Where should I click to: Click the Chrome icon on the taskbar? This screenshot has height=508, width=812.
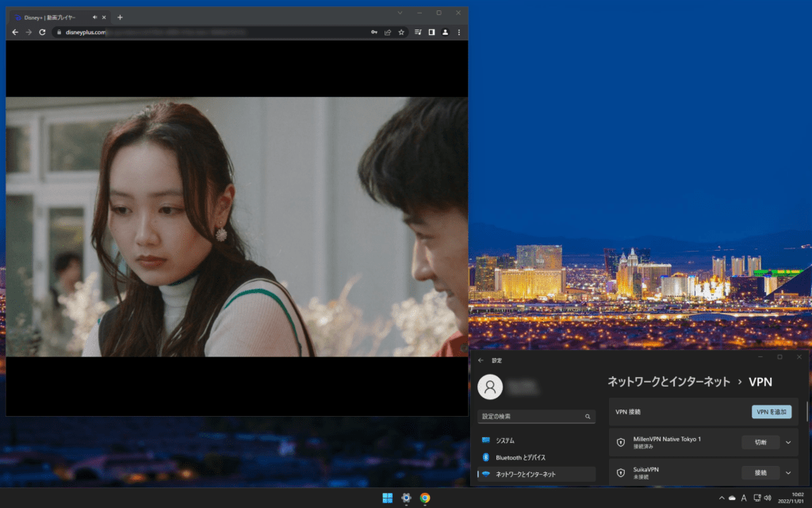(x=425, y=498)
